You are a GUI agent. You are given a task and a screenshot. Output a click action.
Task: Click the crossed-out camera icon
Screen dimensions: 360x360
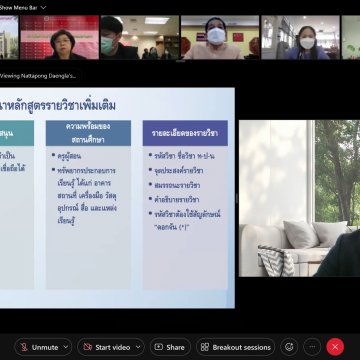point(88,347)
